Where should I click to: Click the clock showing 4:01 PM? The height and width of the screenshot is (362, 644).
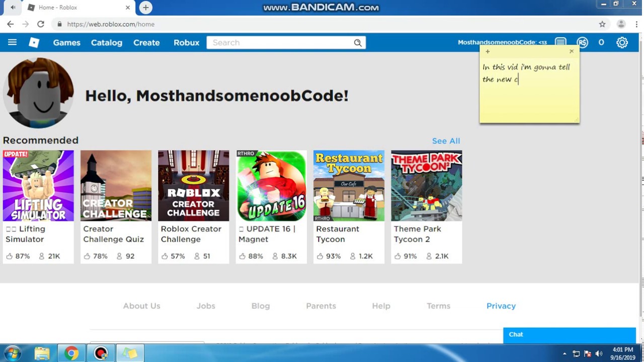tap(623, 350)
